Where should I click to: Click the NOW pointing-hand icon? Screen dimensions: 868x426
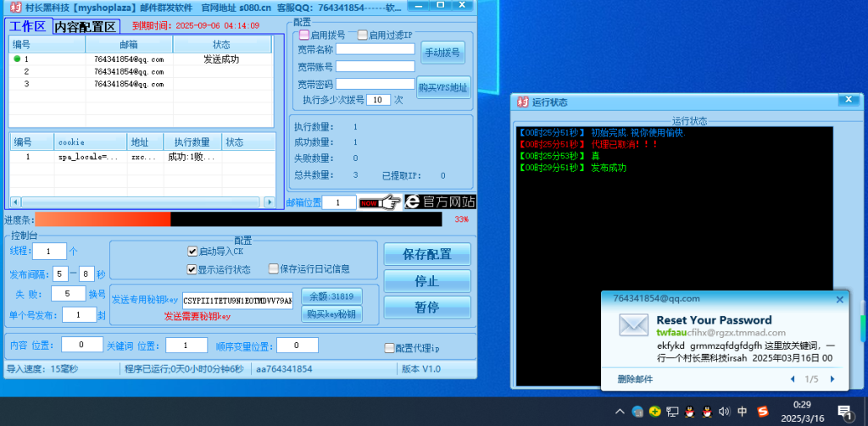[379, 202]
